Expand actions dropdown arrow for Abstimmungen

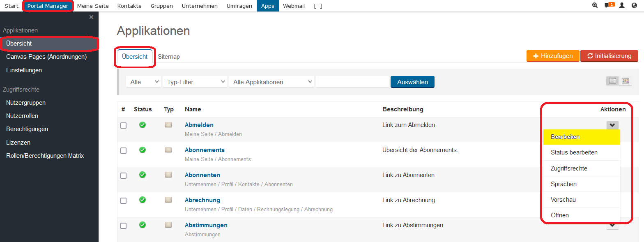(x=612, y=226)
